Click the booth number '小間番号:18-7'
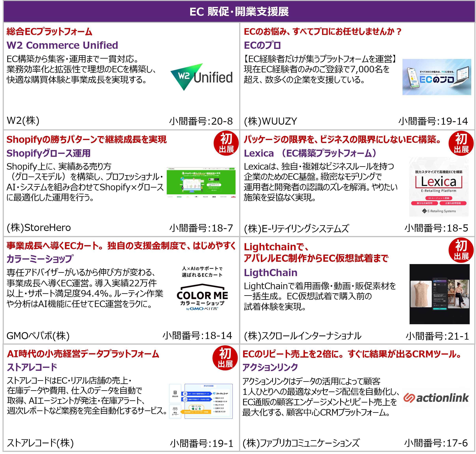Screen dimensions: 476x454 pyautogui.click(x=201, y=228)
